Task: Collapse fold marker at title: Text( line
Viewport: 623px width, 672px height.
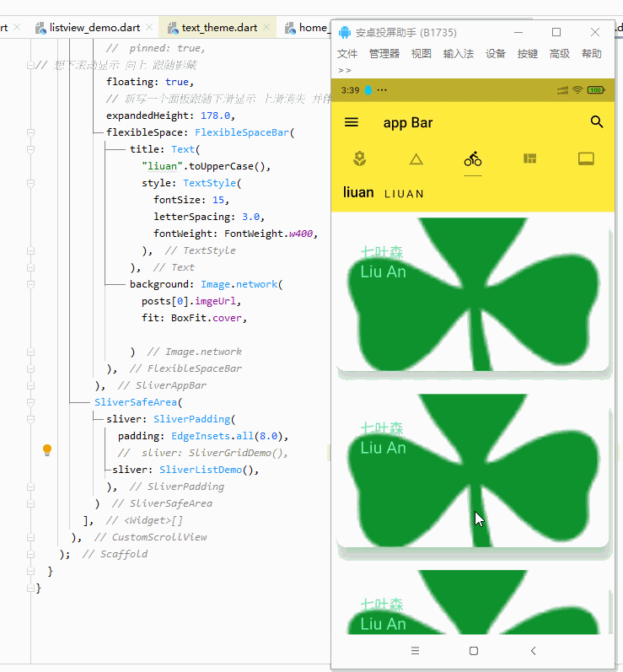Action: (x=30, y=149)
